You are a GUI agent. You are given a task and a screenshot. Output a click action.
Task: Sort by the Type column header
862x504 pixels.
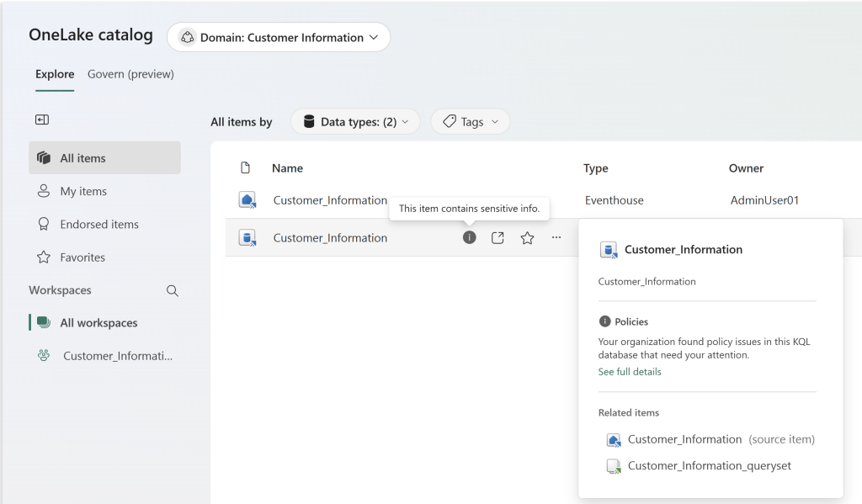[x=595, y=168]
